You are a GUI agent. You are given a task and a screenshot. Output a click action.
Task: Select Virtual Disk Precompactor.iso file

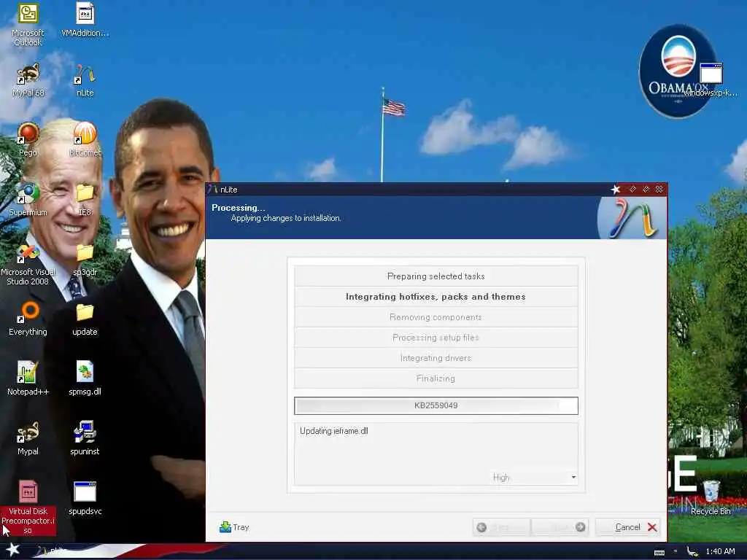pyautogui.click(x=28, y=507)
